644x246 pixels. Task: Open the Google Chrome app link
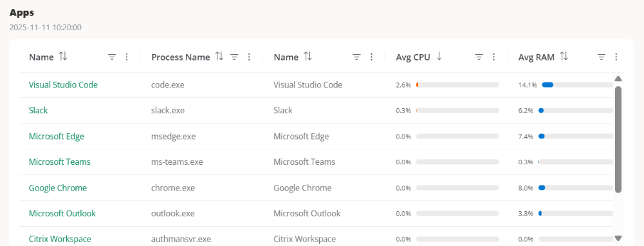[58, 187]
